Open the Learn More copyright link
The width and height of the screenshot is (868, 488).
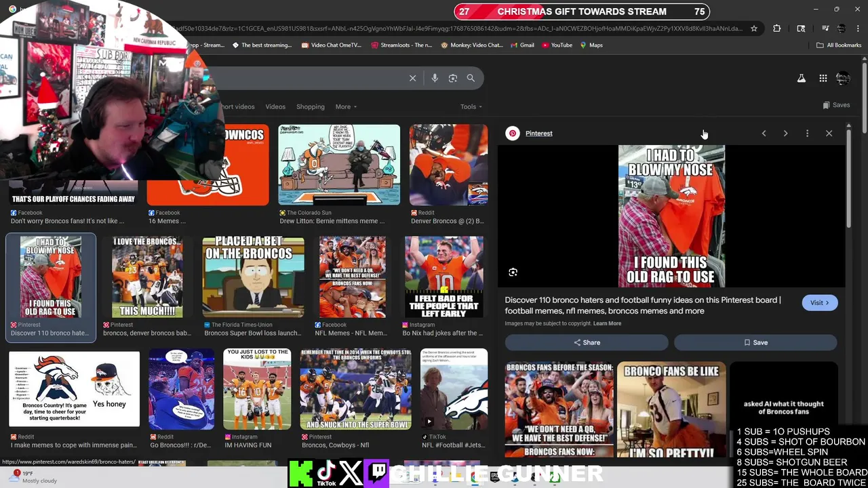point(607,323)
